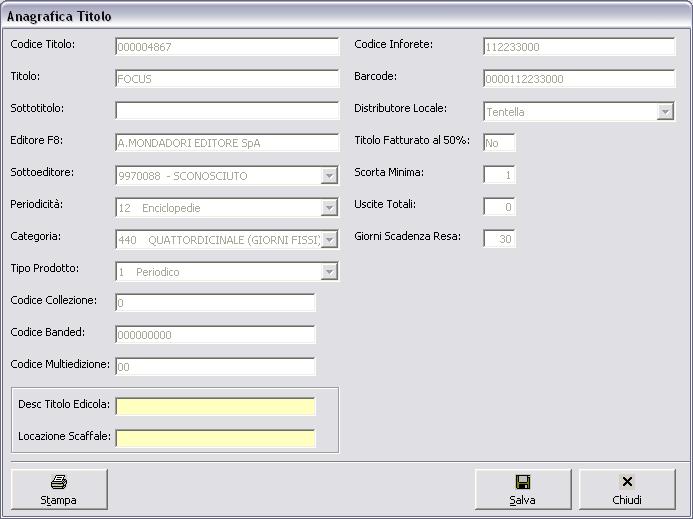Open the Distributore Locale dropdown arrow
The width and height of the screenshot is (693, 519).
coord(665,112)
